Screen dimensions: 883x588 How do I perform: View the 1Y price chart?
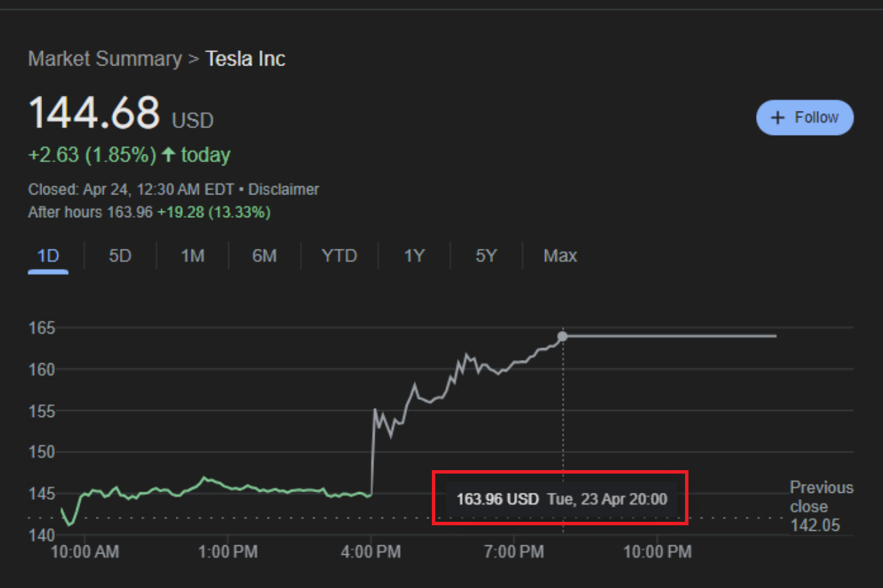click(414, 256)
